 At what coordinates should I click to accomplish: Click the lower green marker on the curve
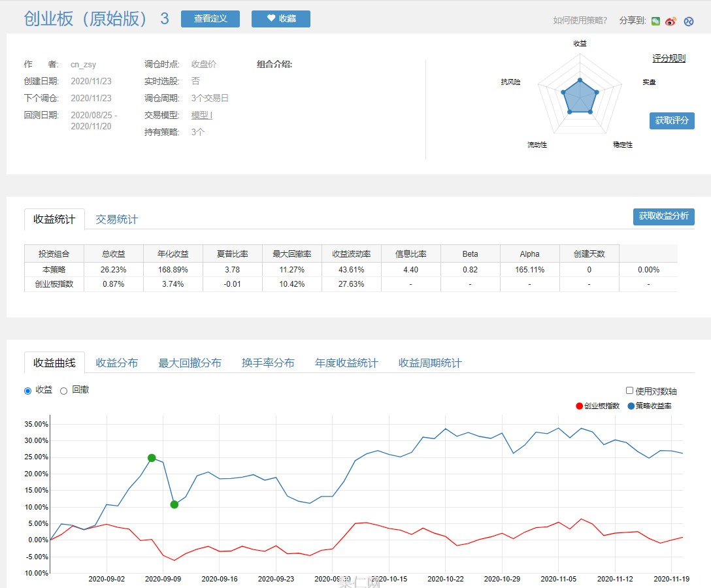coord(174,504)
